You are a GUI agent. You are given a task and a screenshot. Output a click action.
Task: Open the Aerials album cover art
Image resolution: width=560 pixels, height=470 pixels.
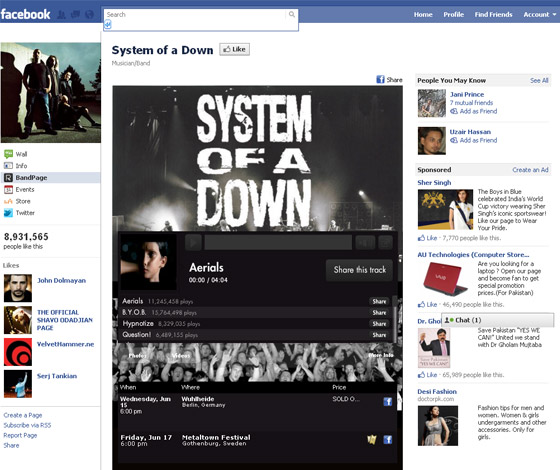pyautogui.click(x=148, y=262)
